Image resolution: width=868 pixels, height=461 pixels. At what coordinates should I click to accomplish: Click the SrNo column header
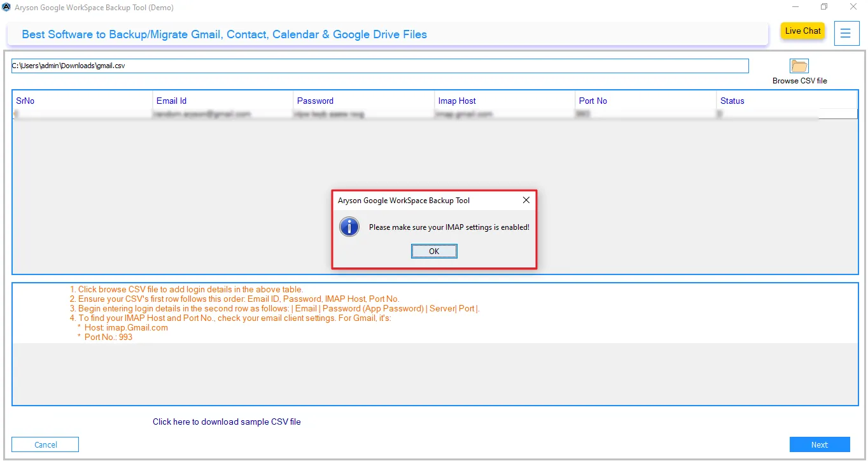point(24,101)
